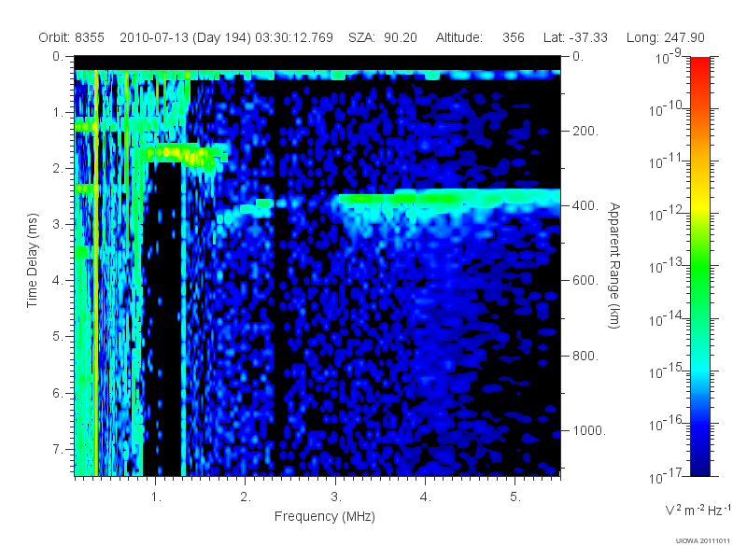Click the apparent range label '600.'

(x=585, y=281)
